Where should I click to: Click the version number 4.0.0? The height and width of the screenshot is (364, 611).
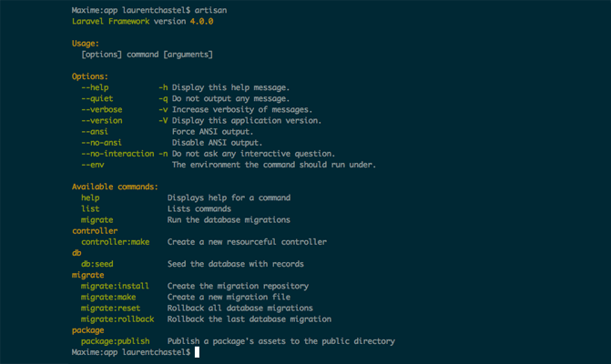click(201, 21)
